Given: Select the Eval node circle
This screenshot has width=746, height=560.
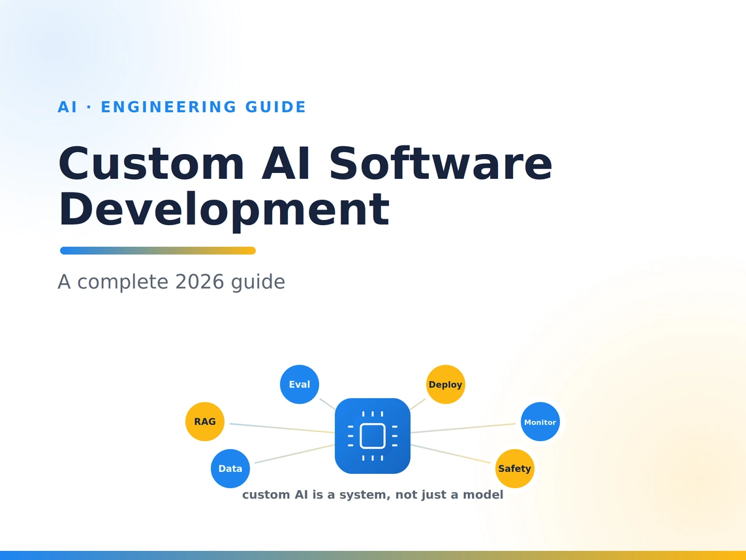Looking at the screenshot, I should pos(300,384).
